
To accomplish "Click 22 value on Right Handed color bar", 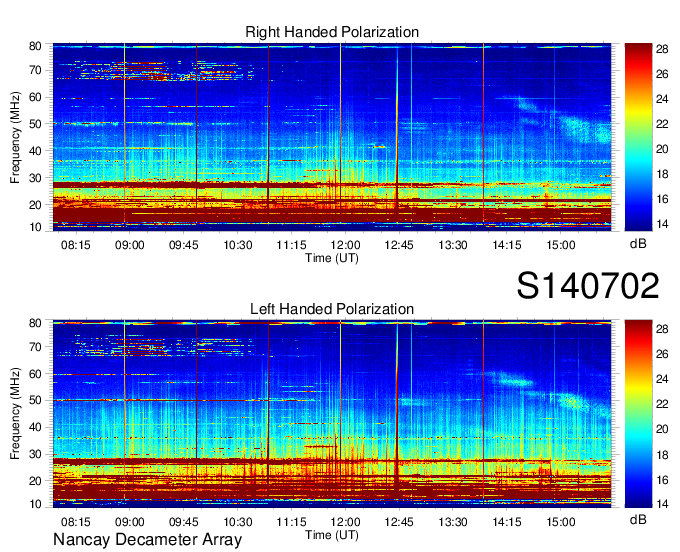I will [x=662, y=124].
